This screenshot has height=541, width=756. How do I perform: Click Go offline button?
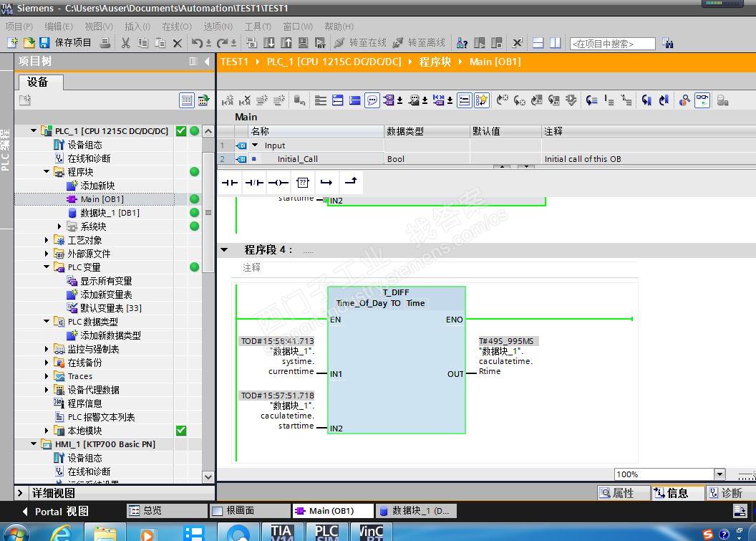coord(419,43)
